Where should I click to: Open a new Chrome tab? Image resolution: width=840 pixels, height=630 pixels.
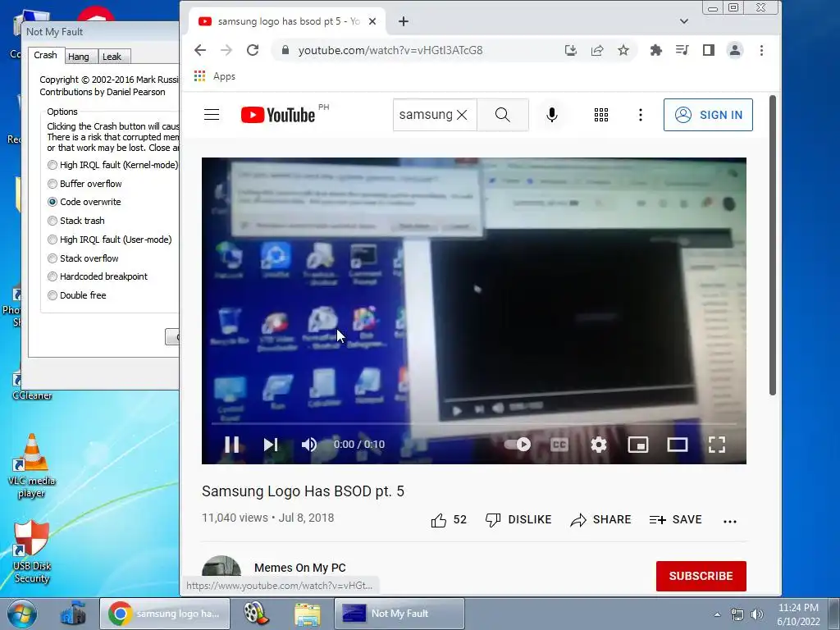[404, 21]
